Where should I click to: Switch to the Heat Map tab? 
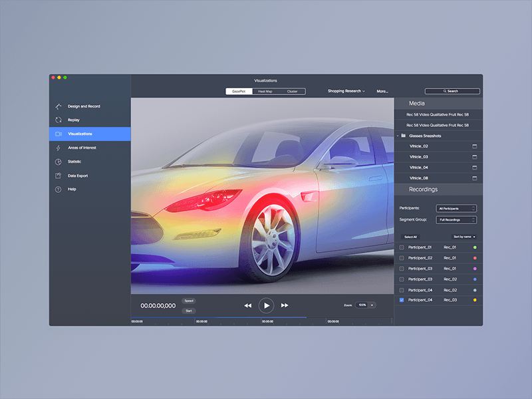(x=265, y=91)
